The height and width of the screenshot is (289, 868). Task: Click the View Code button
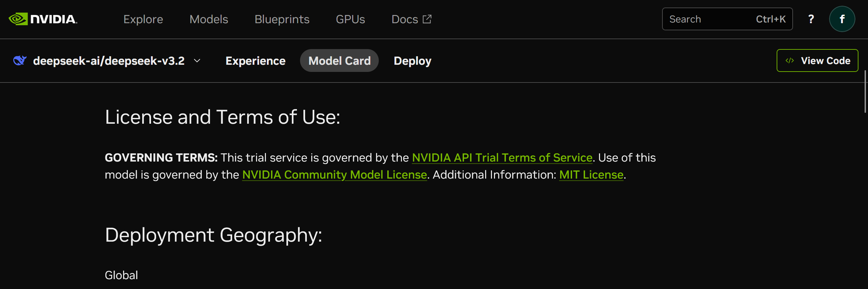(817, 61)
